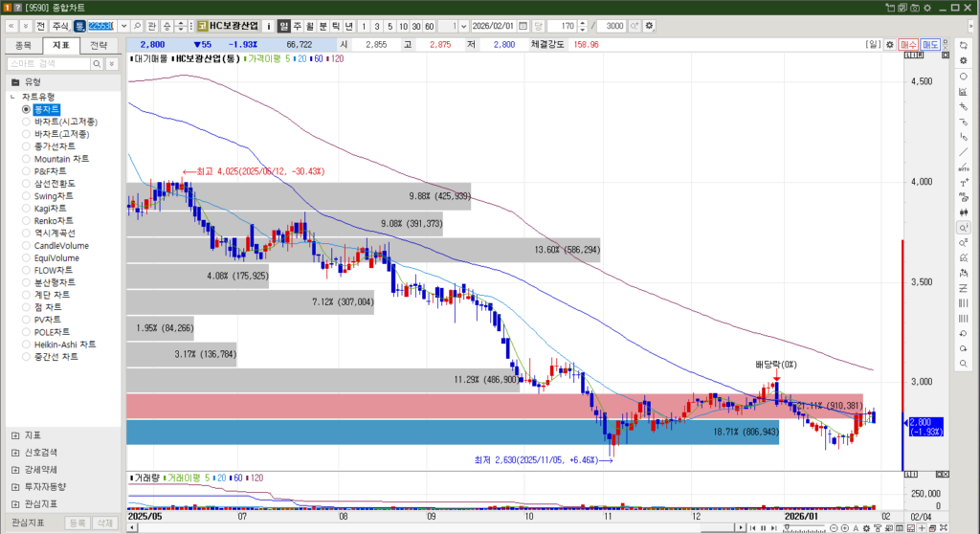980x534 pixels.
Task: Click the refresh icon atop right toolbar
Action: pyautogui.click(x=963, y=45)
